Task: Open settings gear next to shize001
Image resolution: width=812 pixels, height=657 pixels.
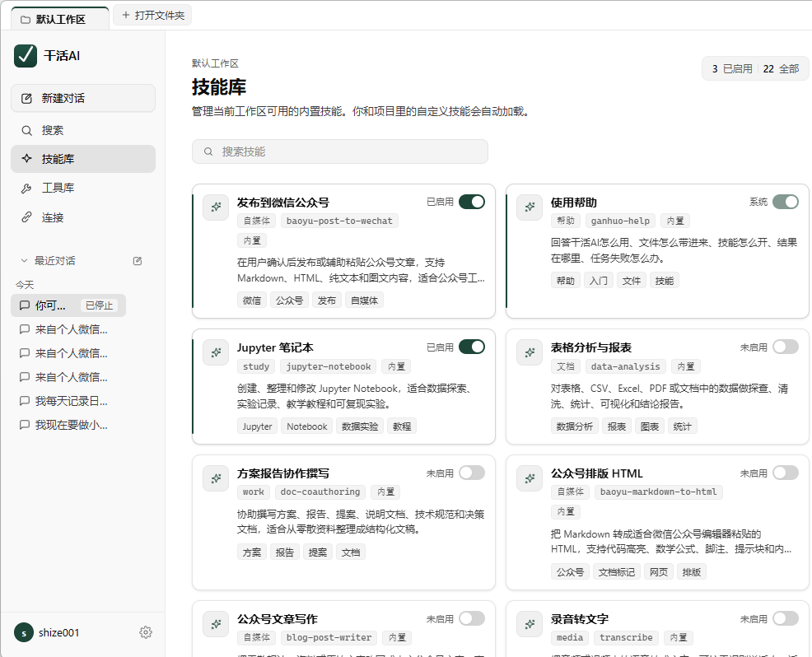Action: click(x=146, y=632)
